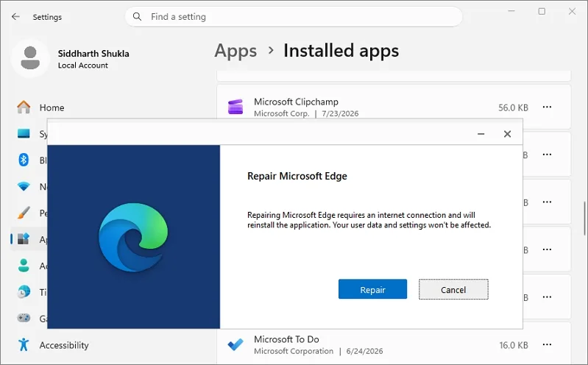588x365 pixels.
Task: Click the Installed apps list scrollbar
Action: [584, 219]
